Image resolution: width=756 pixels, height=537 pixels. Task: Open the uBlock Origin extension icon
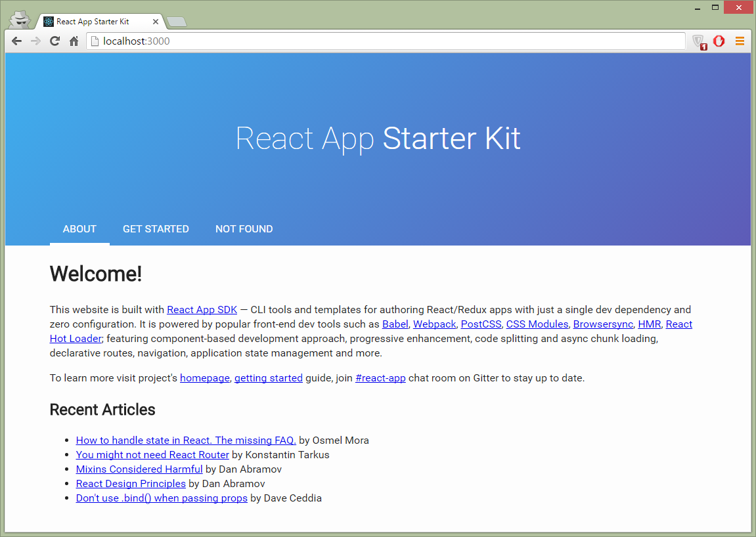pos(719,41)
